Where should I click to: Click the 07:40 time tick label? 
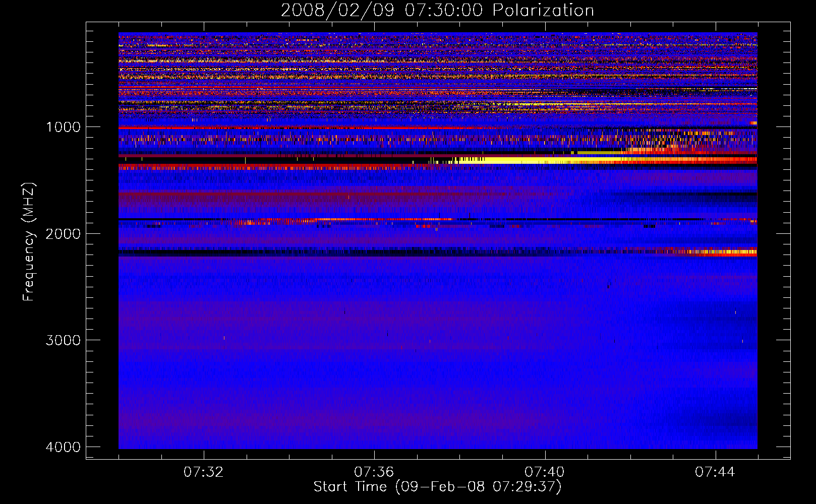coord(545,472)
